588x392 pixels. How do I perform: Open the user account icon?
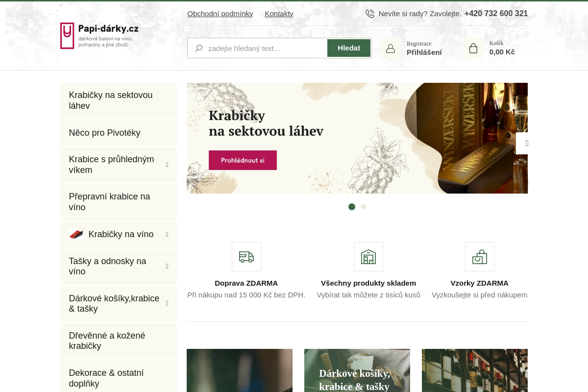point(391,49)
